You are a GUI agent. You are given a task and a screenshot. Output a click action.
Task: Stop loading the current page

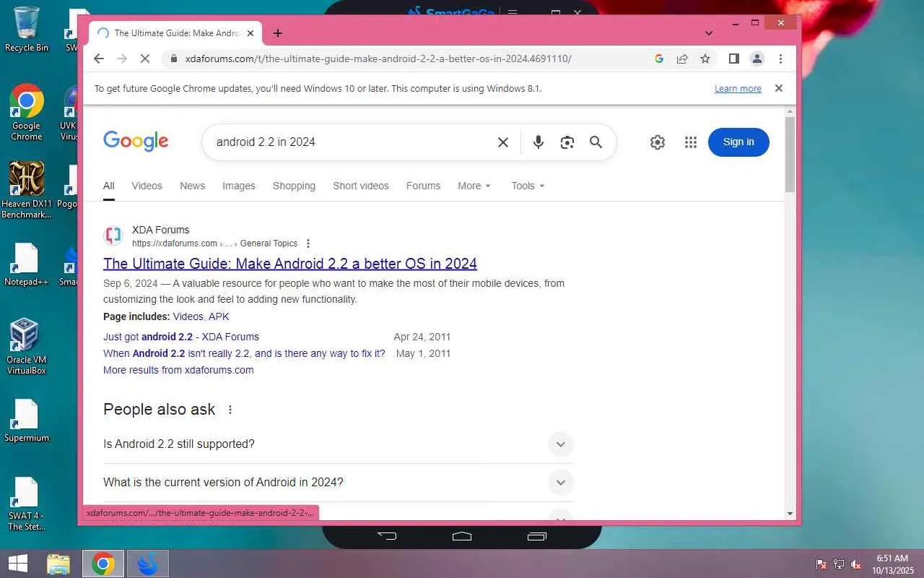point(144,59)
